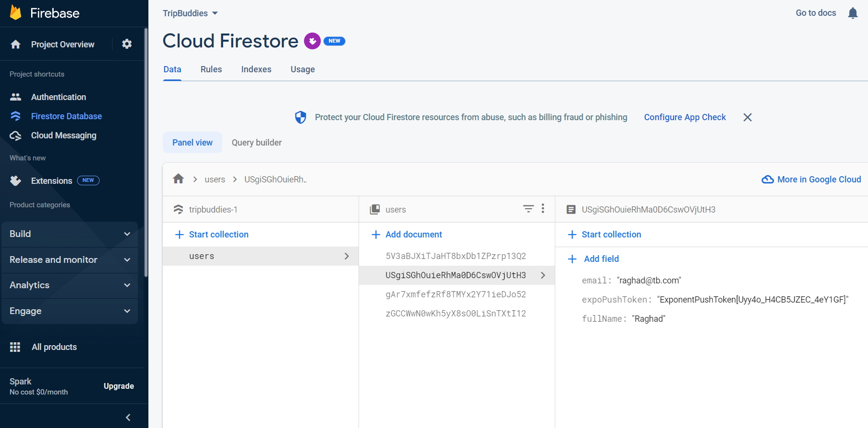
Task: Go to Firestore root home icon
Action: click(179, 179)
